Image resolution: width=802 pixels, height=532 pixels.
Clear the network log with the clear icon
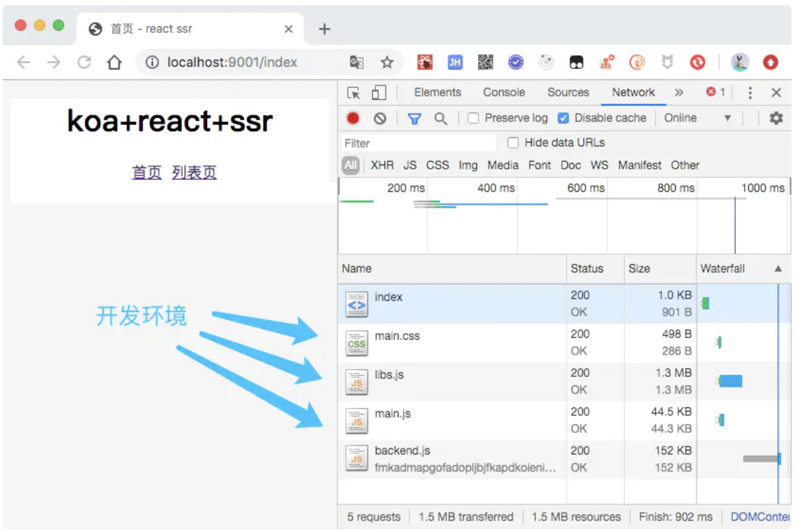pyautogui.click(x=380, y=118)
